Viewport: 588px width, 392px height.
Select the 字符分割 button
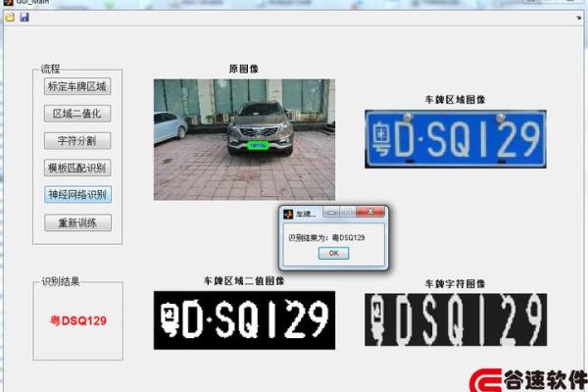click(77, 141)
